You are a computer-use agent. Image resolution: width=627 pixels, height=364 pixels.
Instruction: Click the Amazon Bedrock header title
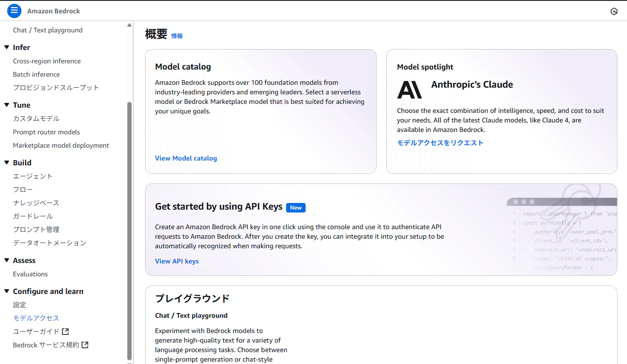53,11
